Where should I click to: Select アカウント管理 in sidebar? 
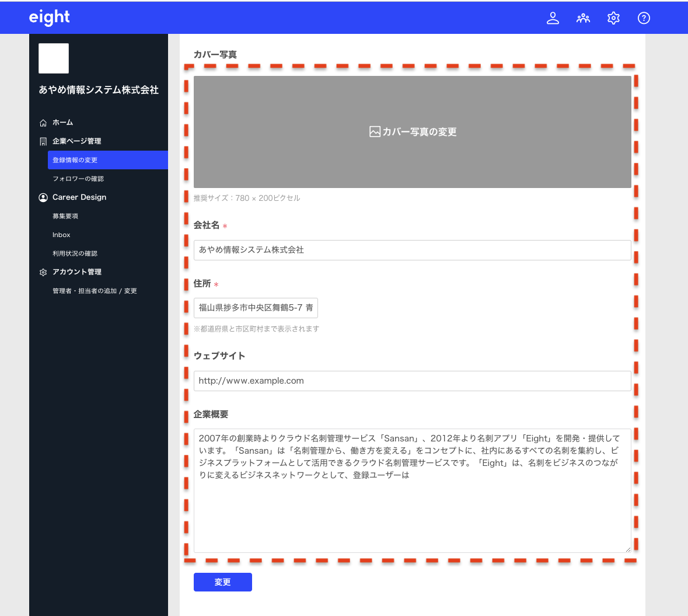(x=77, y=272)
